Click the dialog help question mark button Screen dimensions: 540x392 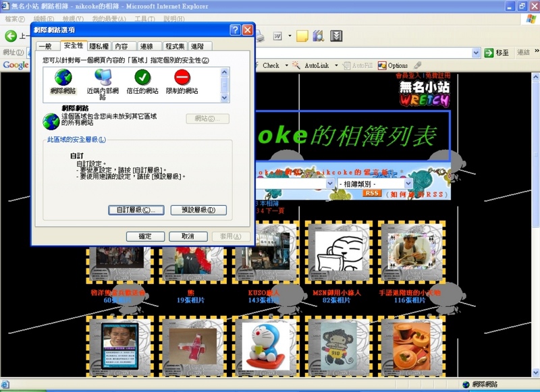pyautogui.click(x=235, y=30)
